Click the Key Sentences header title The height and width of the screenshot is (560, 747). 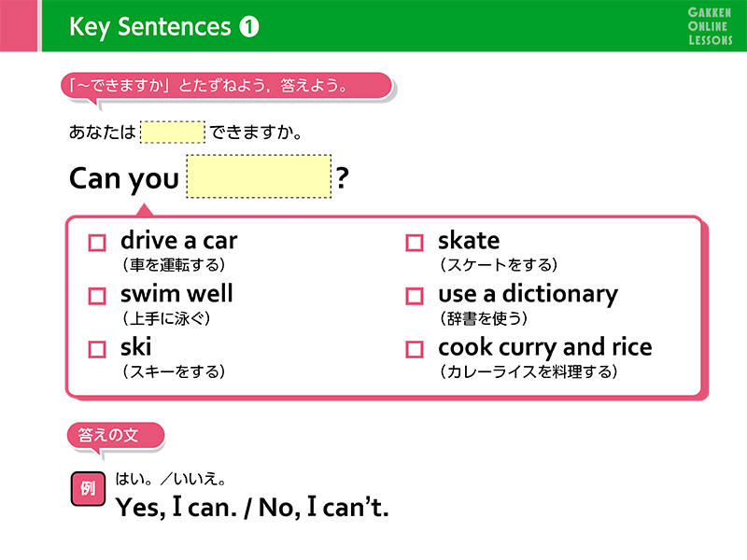(150, 27)
